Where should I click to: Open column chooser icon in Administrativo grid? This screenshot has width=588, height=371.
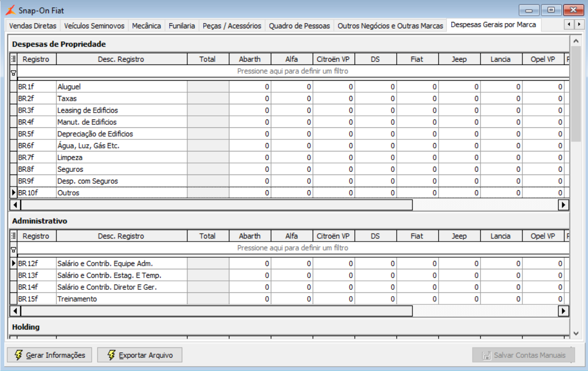[14, 236]
